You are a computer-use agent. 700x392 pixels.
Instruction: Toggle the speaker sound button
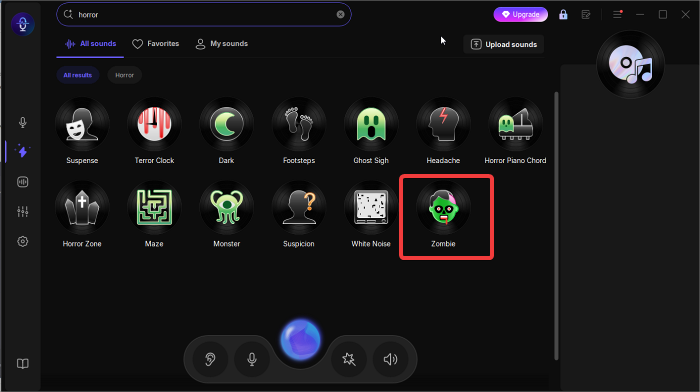click(390, 359)
